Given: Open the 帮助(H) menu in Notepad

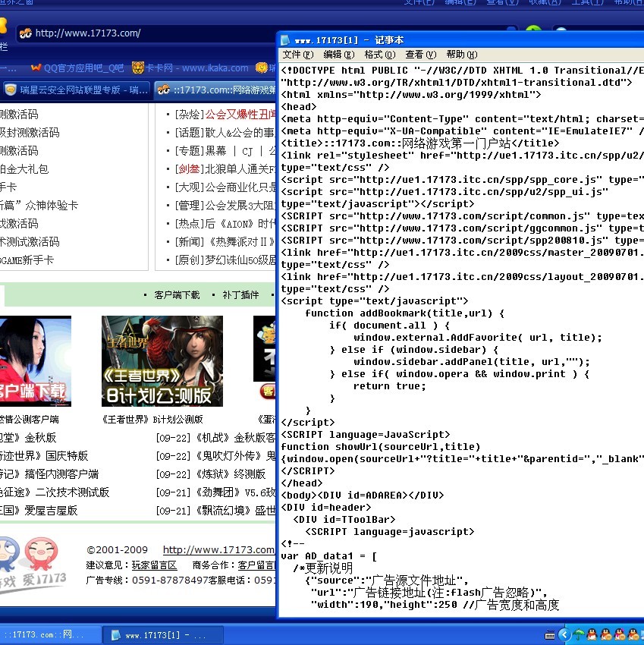Looking at the screenshot, I should coord(462,55).
